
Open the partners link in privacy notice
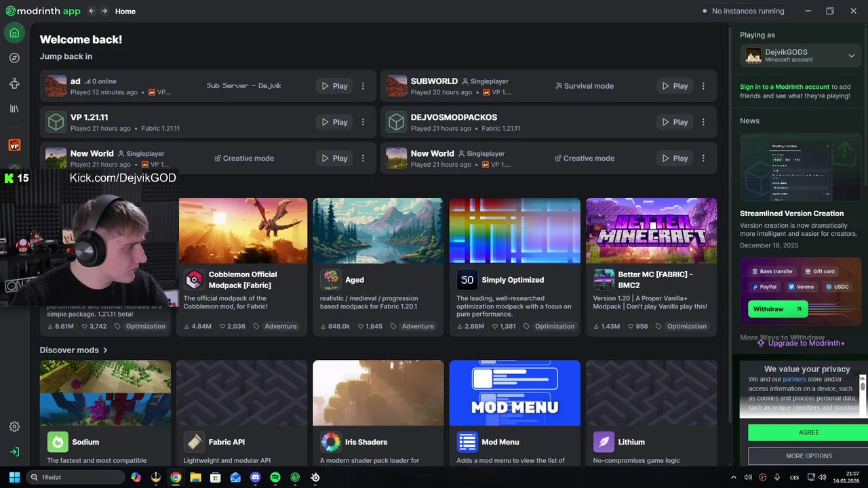click(794, 380)
